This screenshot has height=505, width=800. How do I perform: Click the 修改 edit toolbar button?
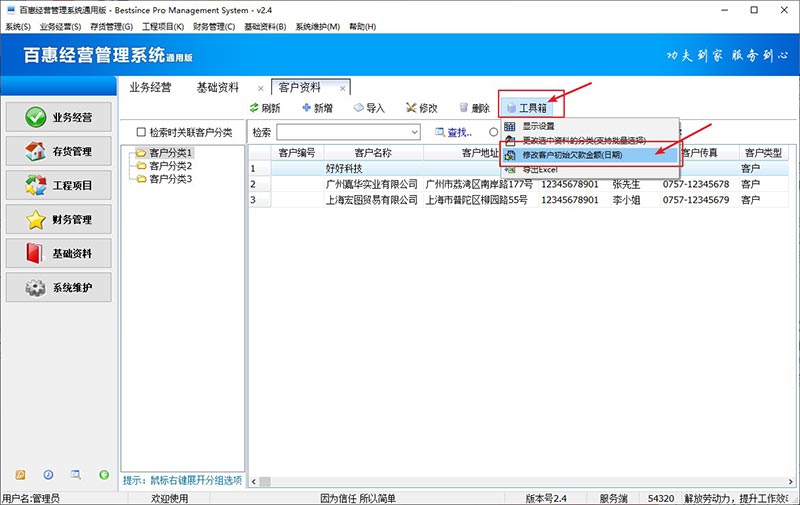coord(422,108)
